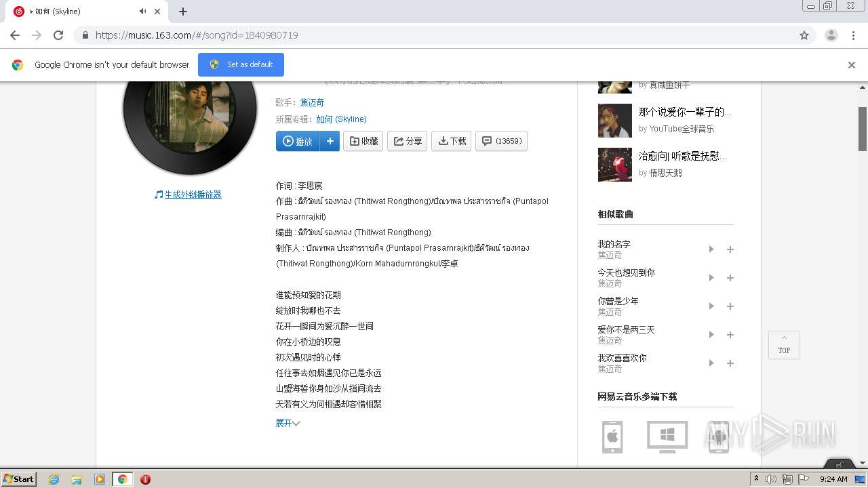Add 爱你不是两三天 to playlist

[730, 335]
